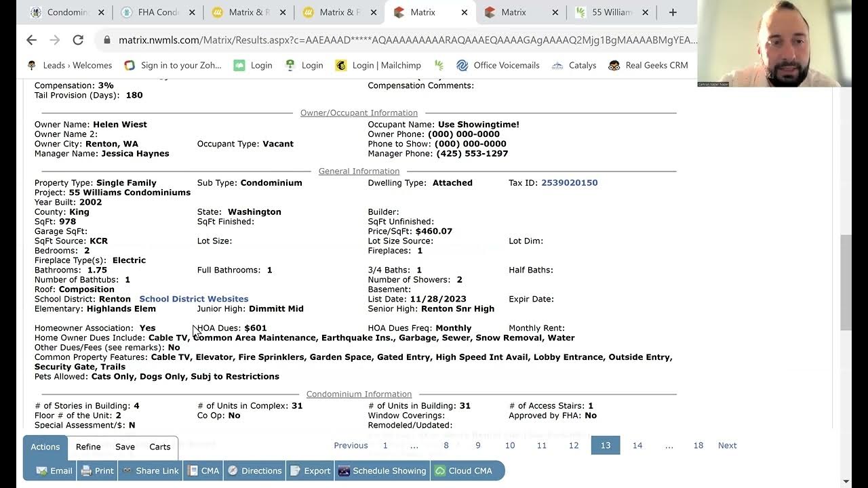Click Share Link button
The width and height of the screenshot is (868, 488).
click(151, 470)
